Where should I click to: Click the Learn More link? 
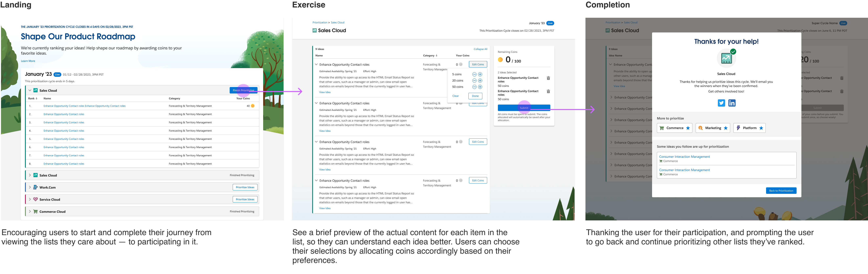click(28, 61)
